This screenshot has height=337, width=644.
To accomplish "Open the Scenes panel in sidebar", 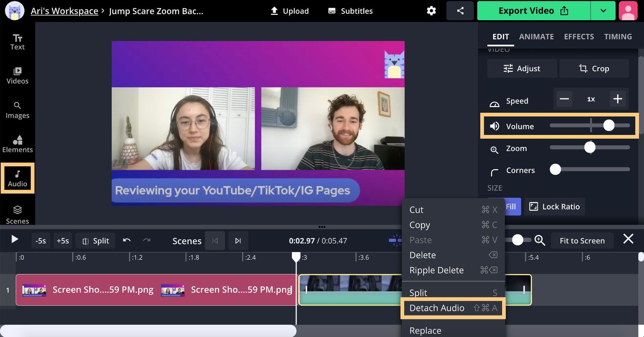I will coord(17,215).
